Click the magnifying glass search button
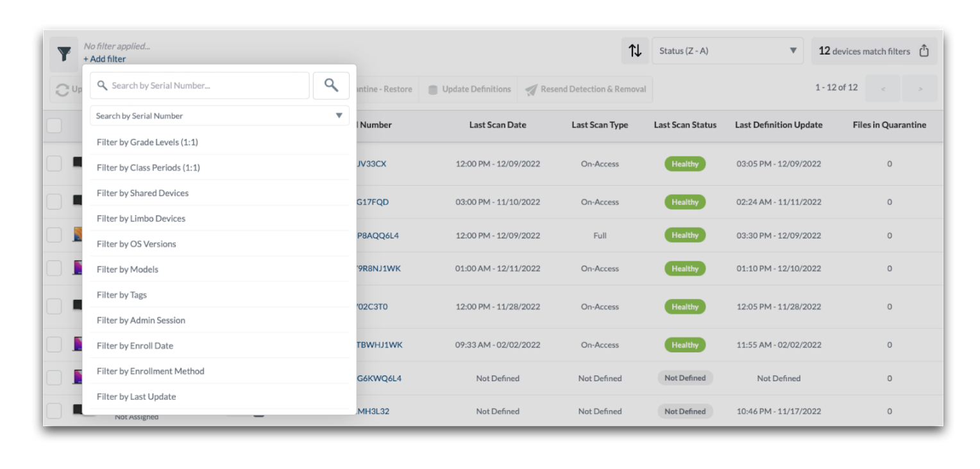This screenshot has height=469, width=980. tap(331, 85)
